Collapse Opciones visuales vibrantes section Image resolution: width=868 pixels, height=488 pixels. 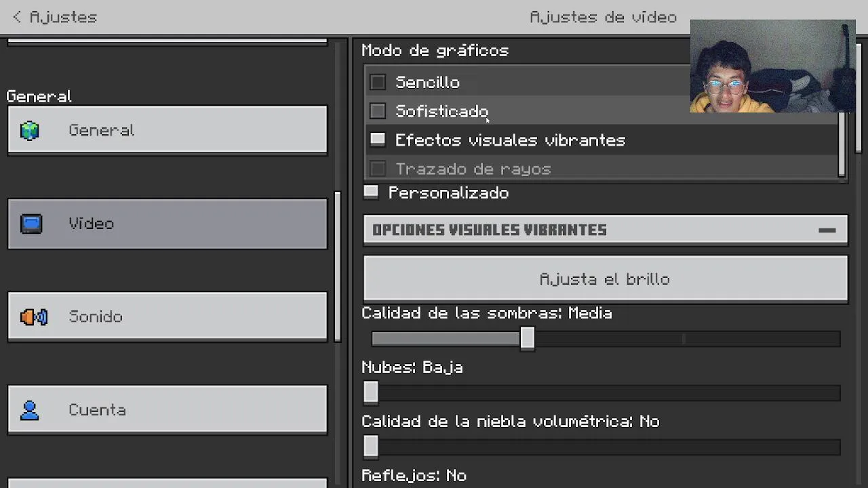click(606, 230)
